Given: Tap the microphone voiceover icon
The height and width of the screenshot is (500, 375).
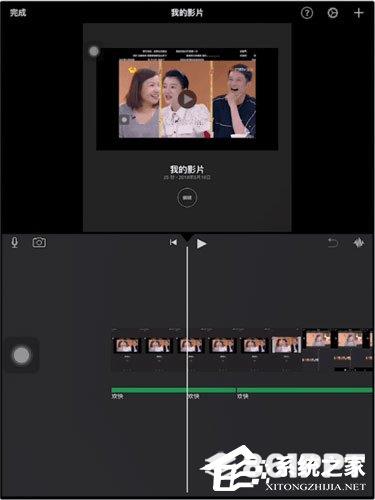Looking at the screenshot, I should pyautogui.click(x=15, y=242).
